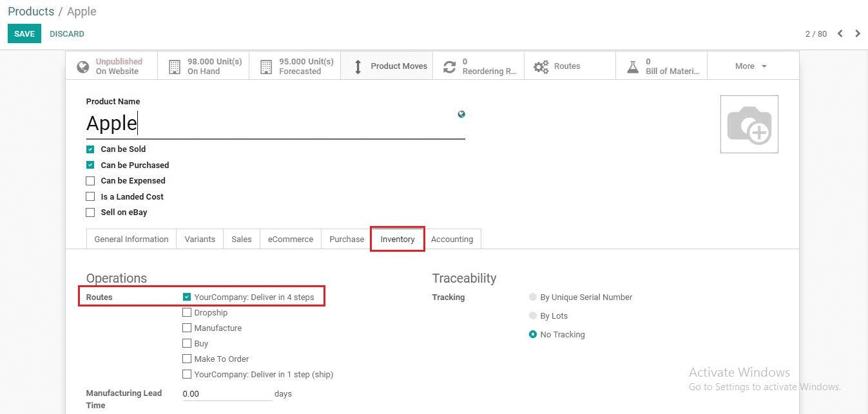Image resolution: width=868 pixels, height=414 pixels.
Task: Click the Operations section heading
Action: pos(117,278)
